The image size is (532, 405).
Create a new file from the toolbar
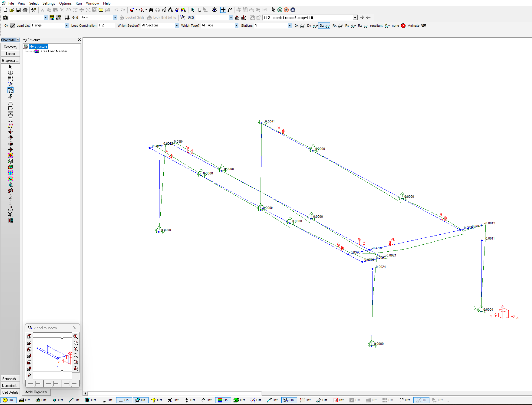5,10
